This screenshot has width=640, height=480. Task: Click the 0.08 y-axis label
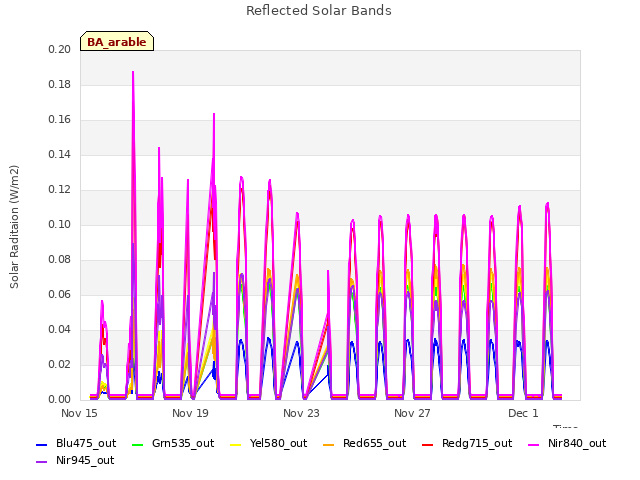(x=60, y=260)
